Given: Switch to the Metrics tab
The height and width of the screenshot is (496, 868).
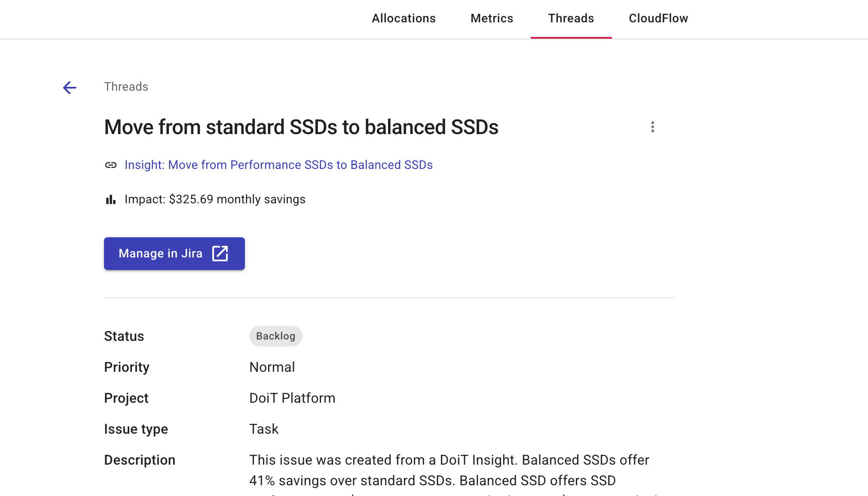Looking at the screenshot, I should 492,18.
